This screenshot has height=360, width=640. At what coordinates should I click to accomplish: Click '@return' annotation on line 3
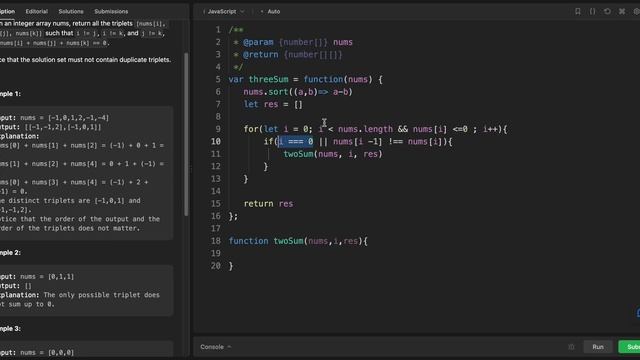coord(260,55)
